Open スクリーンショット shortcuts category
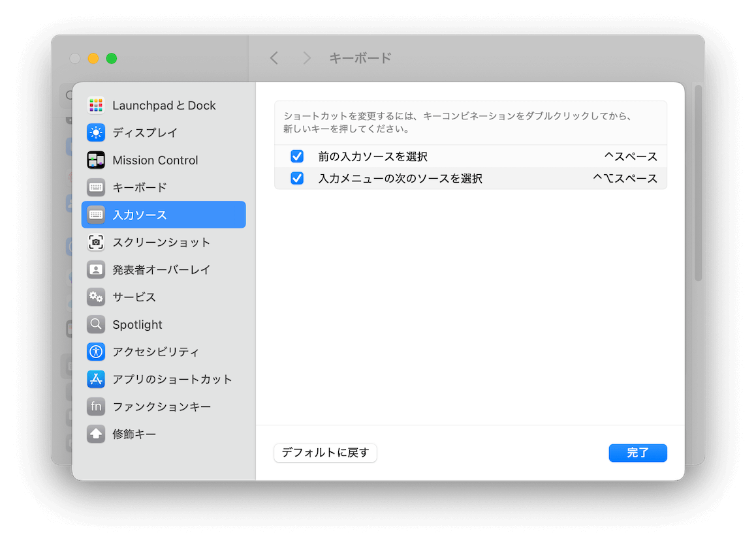Viewport: 756px width, 548px height. point(163,242)
